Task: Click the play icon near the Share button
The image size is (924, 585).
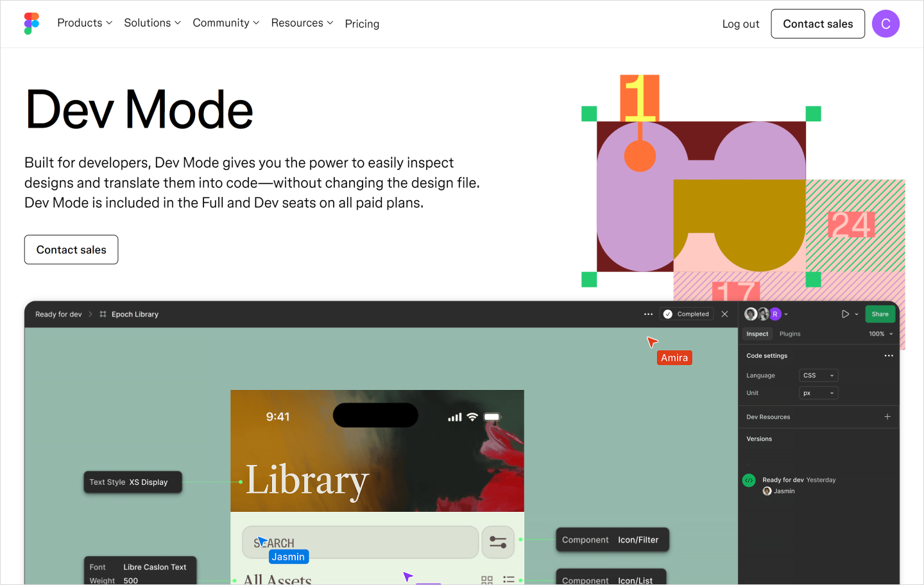Action: tap(846, 314)
